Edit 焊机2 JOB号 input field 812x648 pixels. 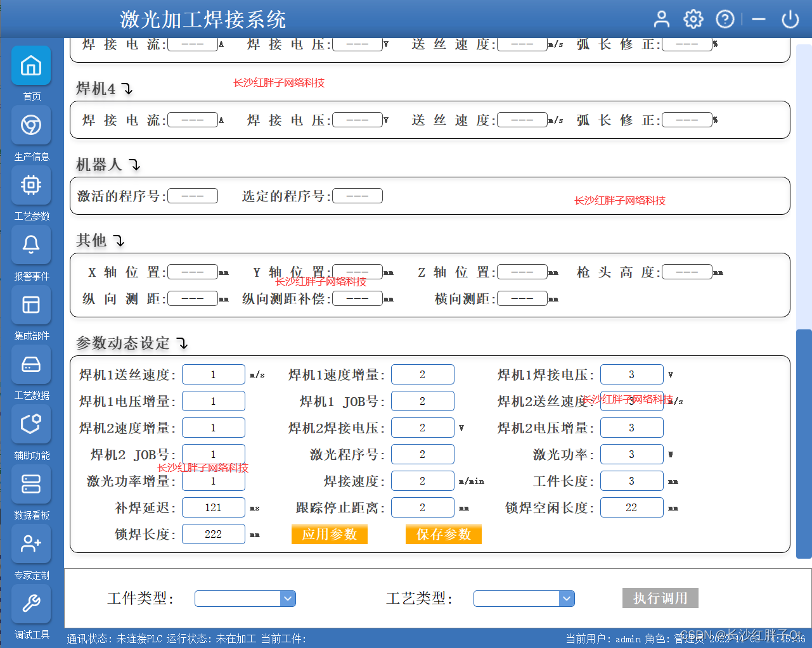pyautogui.click(x=214, y=454)
